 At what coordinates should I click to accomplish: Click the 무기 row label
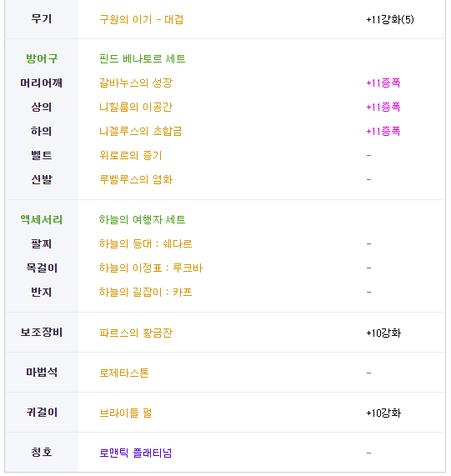pyautogui.click(x=42, y=19)
